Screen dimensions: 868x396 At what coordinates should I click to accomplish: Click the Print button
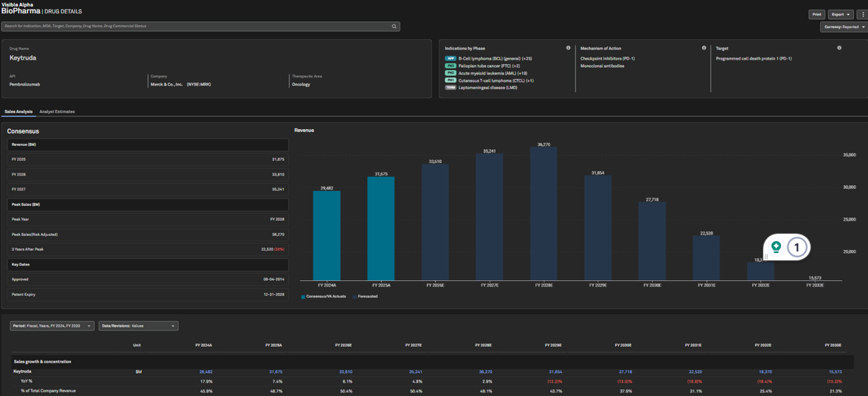(x=816, y=14)
